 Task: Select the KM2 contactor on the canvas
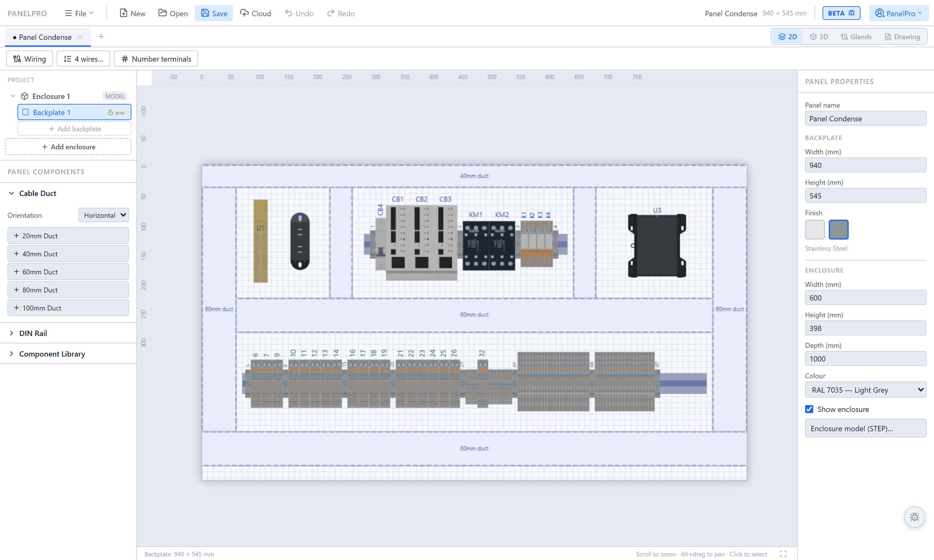[x=502, y=246]
